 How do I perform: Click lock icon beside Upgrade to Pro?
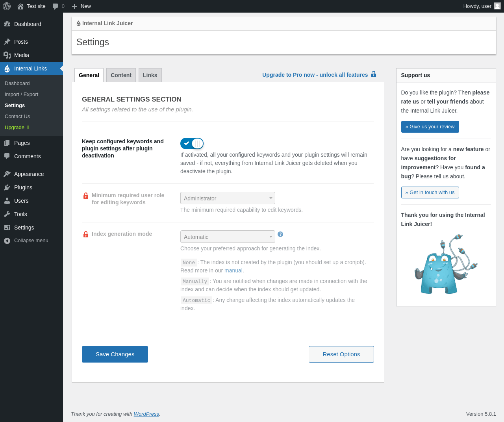tap(374, 74)
